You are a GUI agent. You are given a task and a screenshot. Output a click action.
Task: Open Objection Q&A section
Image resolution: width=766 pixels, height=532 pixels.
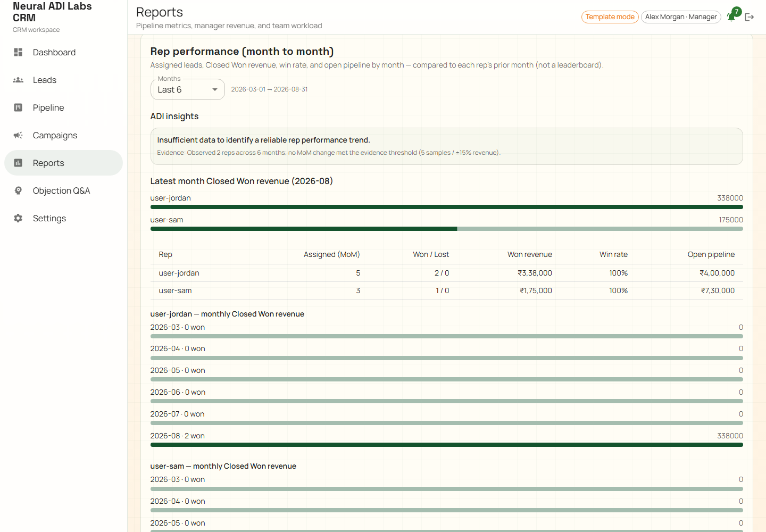tap(63, 190)
